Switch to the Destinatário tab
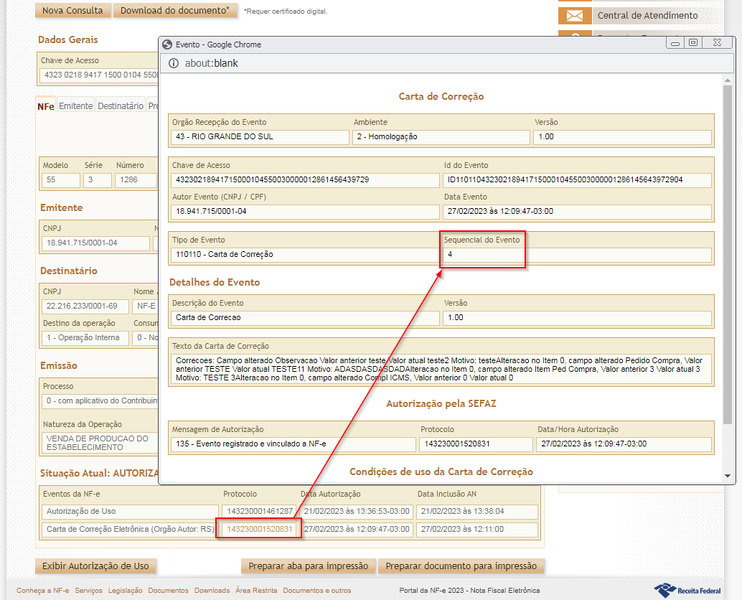742x600 pixels. point(120,106)
